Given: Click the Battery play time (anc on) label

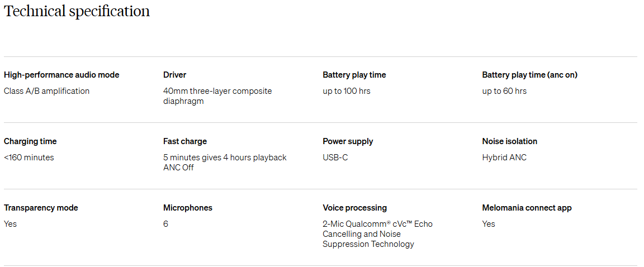Looking at the screenshot, I should [x=529, y=75].
